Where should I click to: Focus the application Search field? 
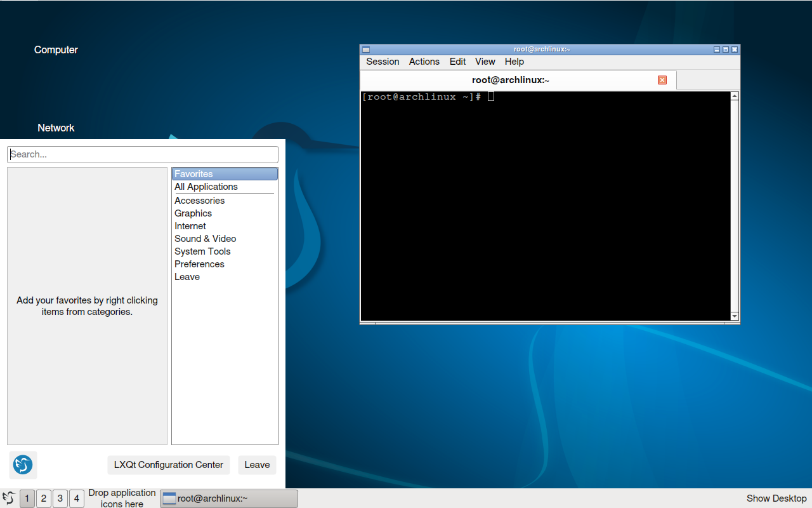point(143,154)
